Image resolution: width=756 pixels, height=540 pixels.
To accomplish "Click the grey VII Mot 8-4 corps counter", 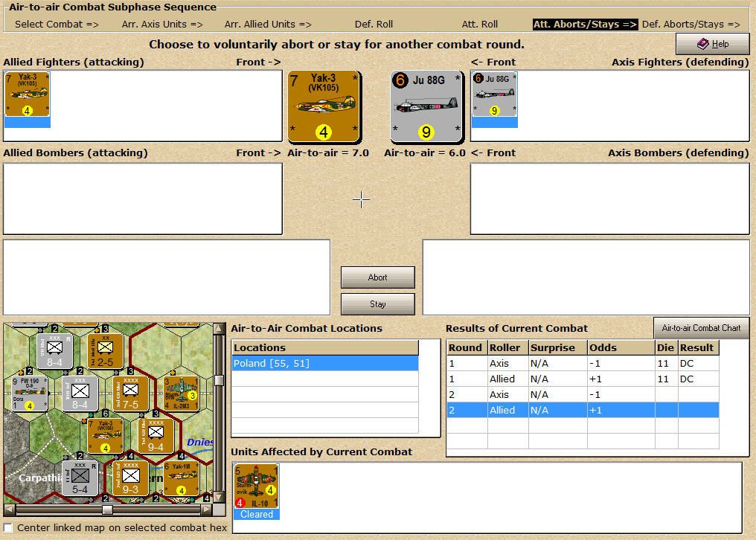I will (x=54, y=351).
